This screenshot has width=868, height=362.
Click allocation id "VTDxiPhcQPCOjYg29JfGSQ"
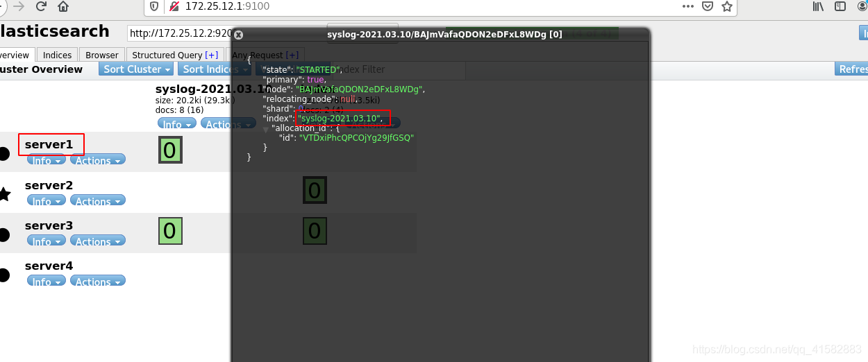[356, 138]
